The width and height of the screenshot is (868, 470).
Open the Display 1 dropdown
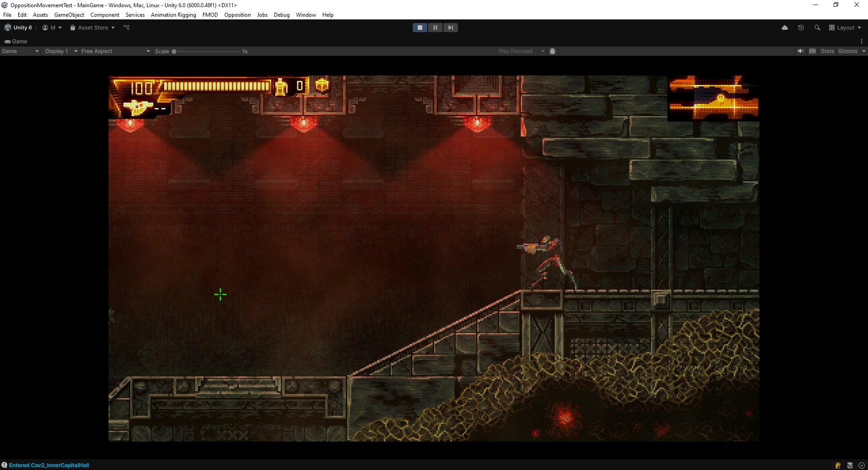click(x=61, y=51)
